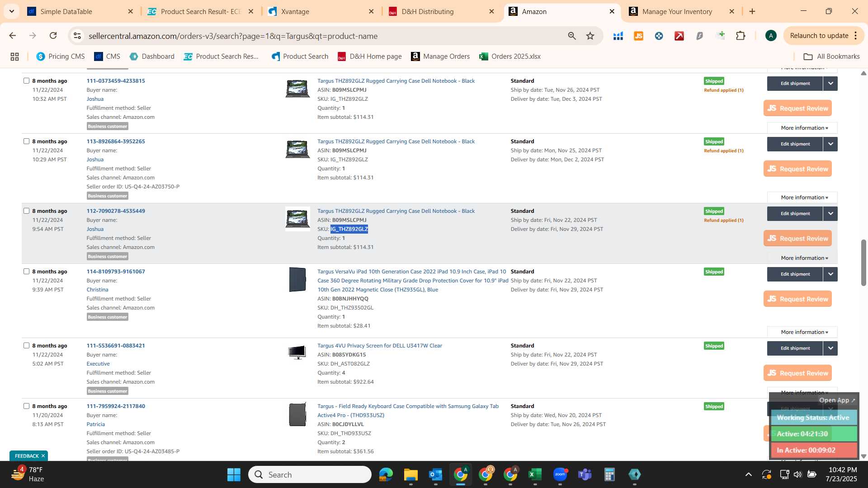Expand More information for order 111-0373459-4233815

pos(802,128)
